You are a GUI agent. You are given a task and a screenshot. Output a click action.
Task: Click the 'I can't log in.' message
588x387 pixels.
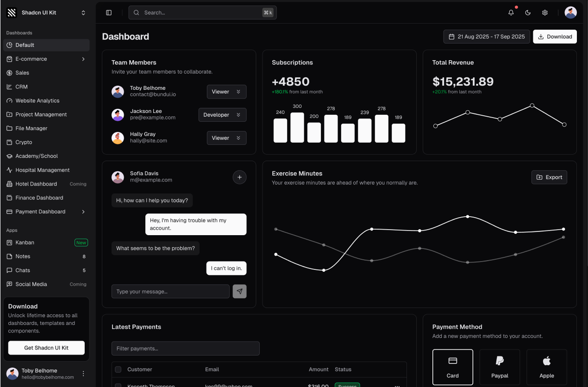(226, 268)
